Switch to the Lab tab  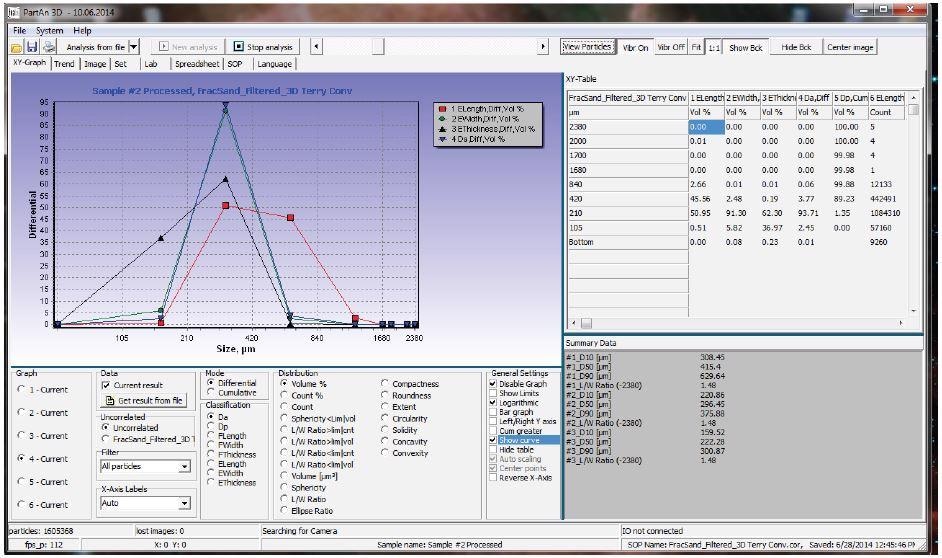click(151, 64)
